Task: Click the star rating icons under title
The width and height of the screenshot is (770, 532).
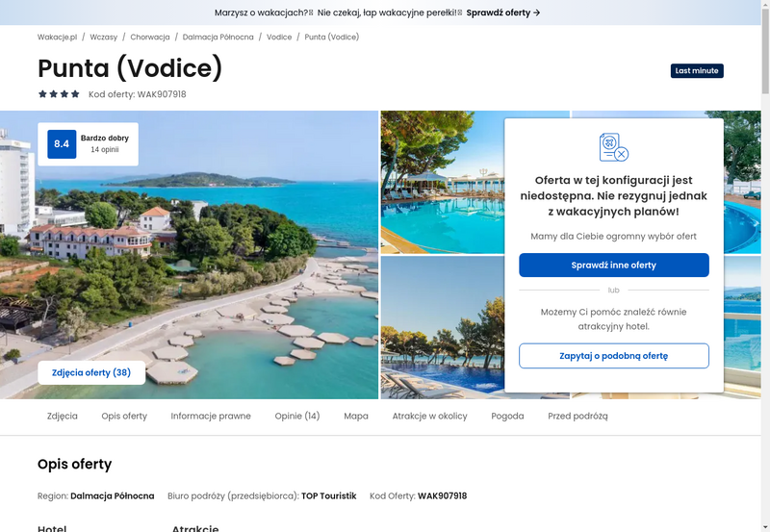Action: (59, 94)
